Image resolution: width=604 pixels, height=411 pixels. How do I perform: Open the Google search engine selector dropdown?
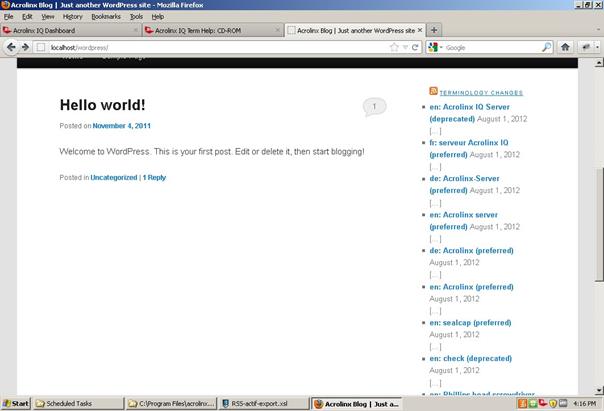coord(436,47)
